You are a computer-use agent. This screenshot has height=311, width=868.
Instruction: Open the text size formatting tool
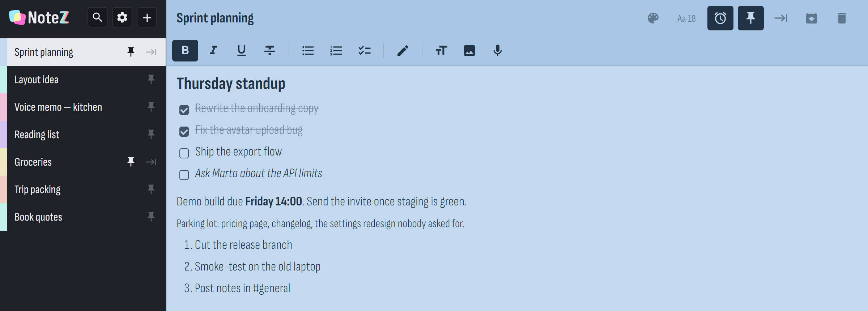[x=441, y=51]
